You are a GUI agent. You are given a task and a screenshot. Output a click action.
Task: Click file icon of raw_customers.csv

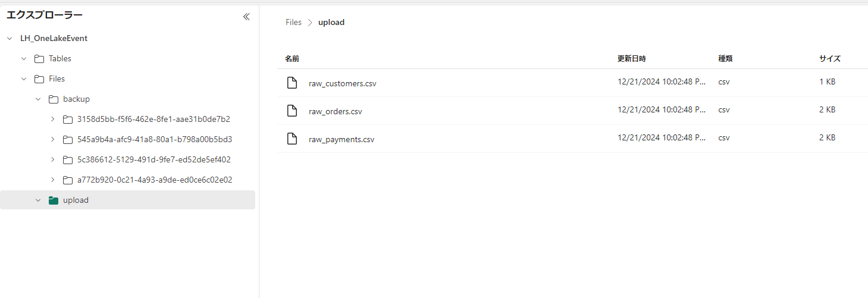tap(292, 83)
